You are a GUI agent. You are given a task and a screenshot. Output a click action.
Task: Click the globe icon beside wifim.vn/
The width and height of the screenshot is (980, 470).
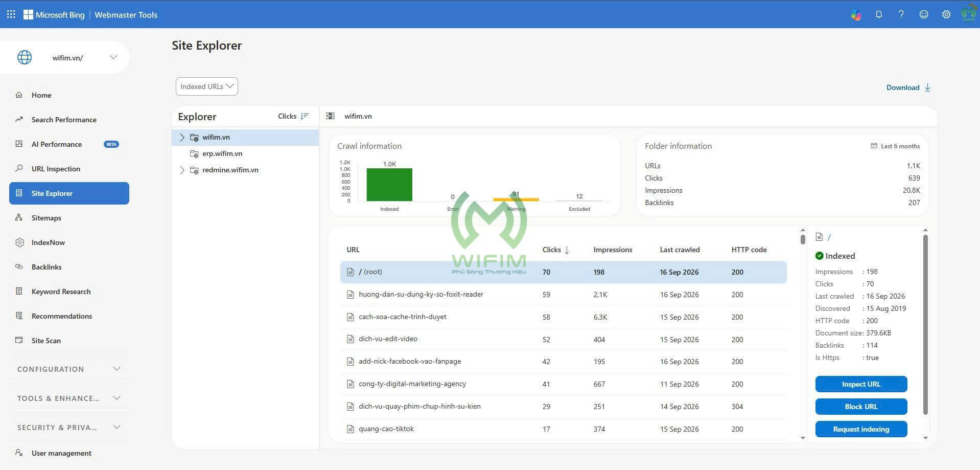[25, 57]
